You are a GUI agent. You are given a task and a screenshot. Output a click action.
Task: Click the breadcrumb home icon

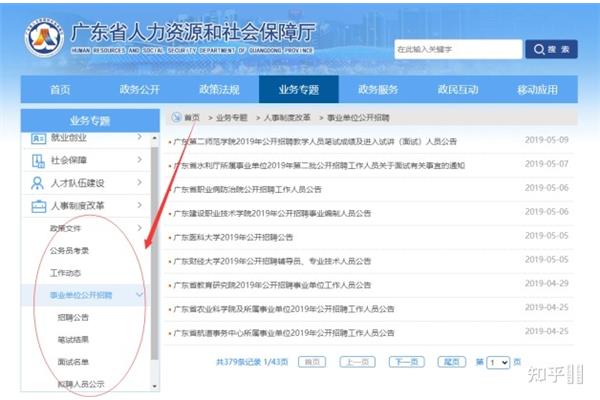point(176,117)
